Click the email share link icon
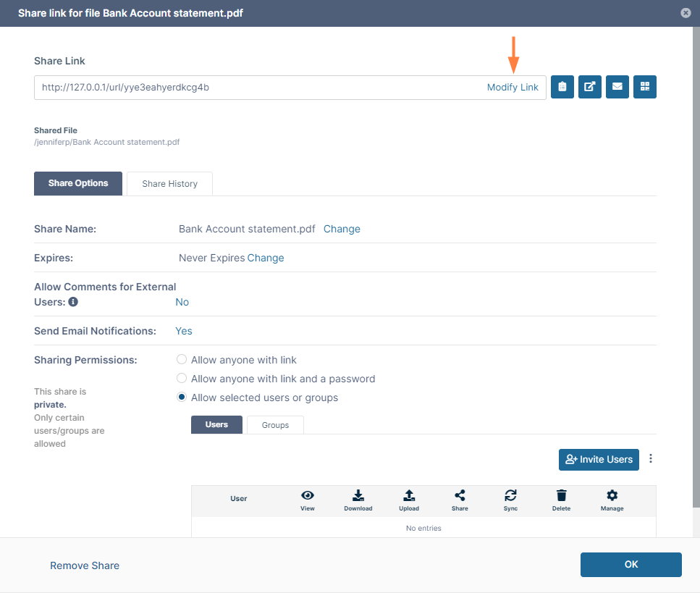Image resolution: width=700 pixels, height=593 pixels. pos(617,87)
